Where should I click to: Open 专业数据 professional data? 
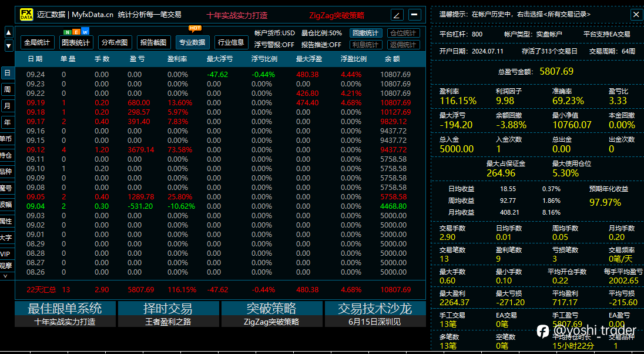(193, 42)
